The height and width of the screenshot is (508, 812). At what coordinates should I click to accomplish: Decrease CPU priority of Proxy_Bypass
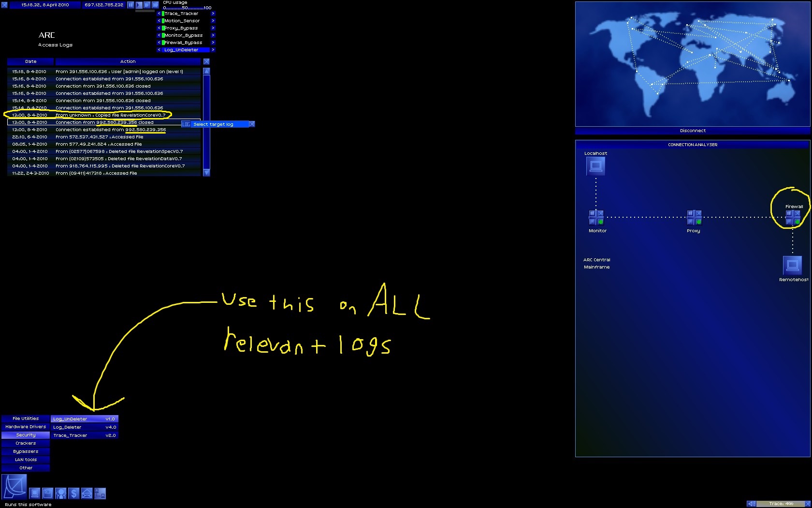(x=159, y=28)
